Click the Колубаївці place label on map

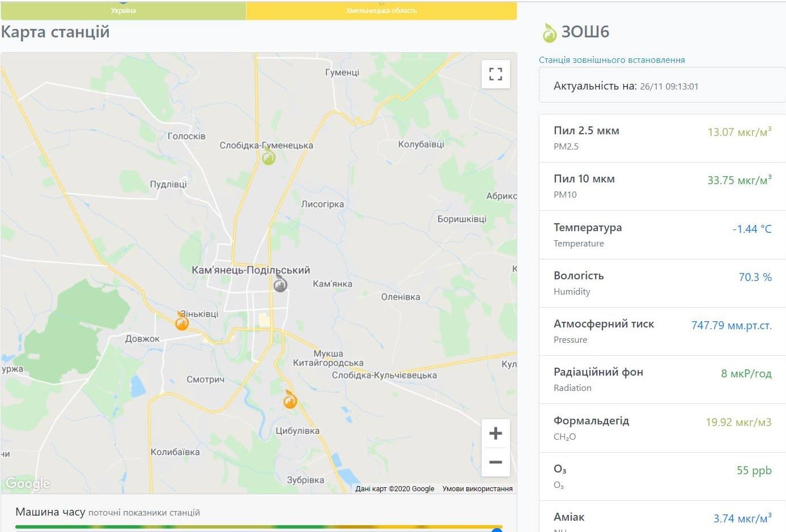point(421,144)
